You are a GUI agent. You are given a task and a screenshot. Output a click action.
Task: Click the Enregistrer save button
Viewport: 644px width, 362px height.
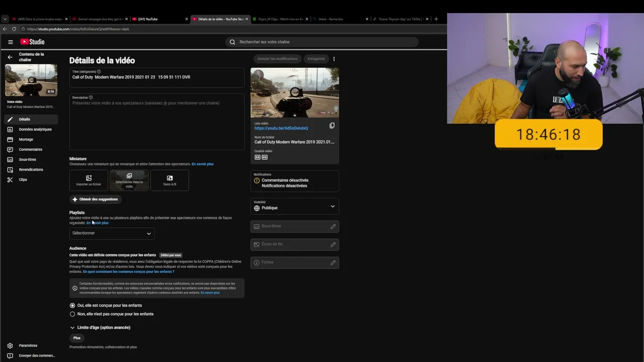pyautogui.click(x=316, y=59)
